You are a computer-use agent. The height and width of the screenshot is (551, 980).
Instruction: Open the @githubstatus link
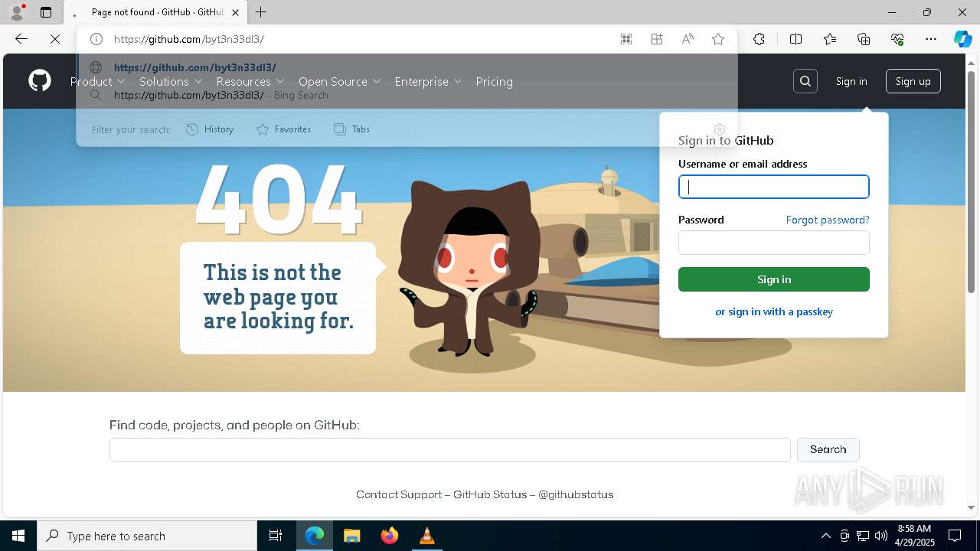tap(576, 494)
